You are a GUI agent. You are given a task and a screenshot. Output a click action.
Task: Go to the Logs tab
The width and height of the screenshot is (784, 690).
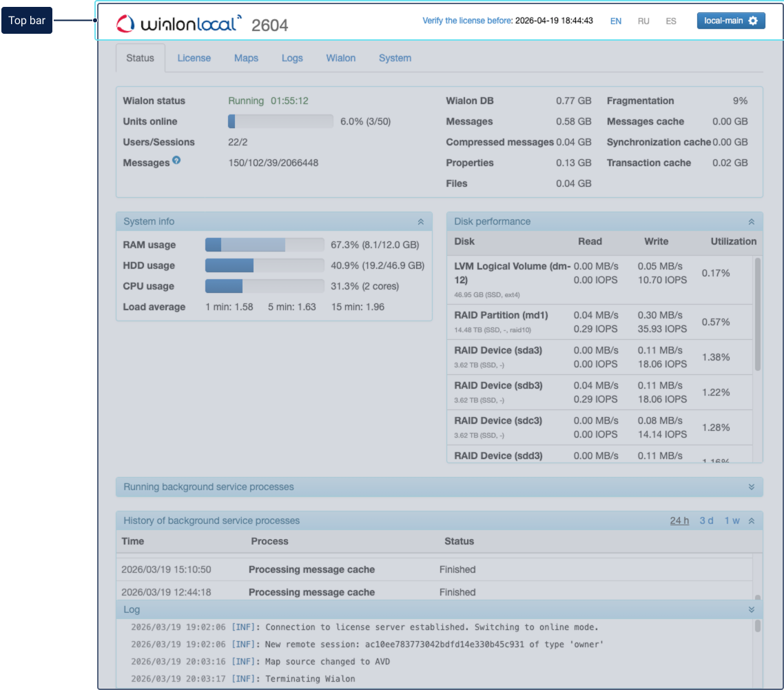(x=292, y=58)
